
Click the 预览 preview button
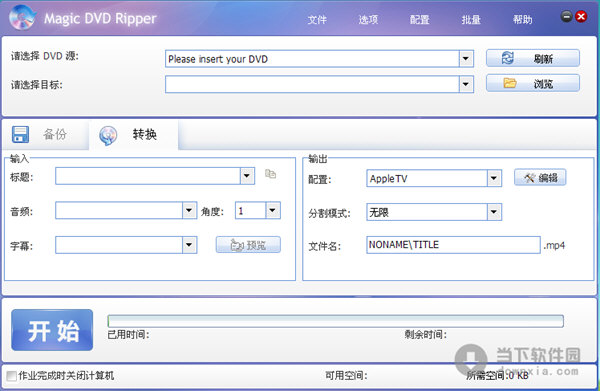pyautogui.click(x=248, y=245)
